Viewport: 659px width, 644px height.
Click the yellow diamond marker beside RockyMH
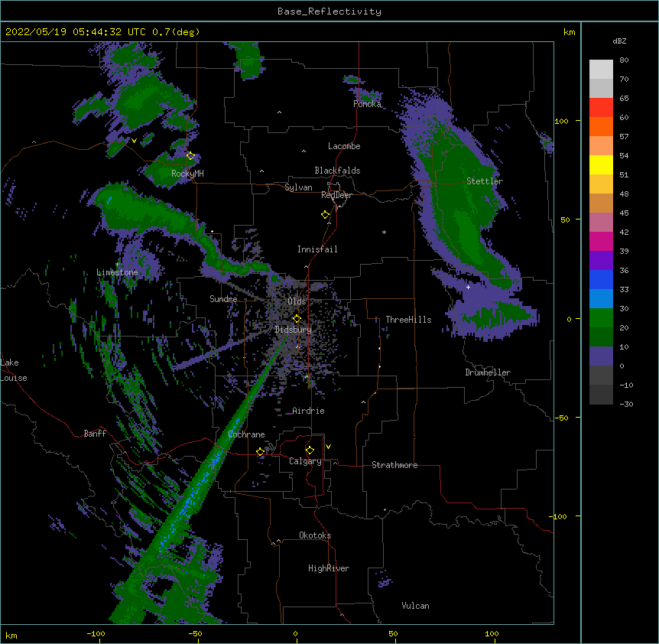click(x=190, y=156)
